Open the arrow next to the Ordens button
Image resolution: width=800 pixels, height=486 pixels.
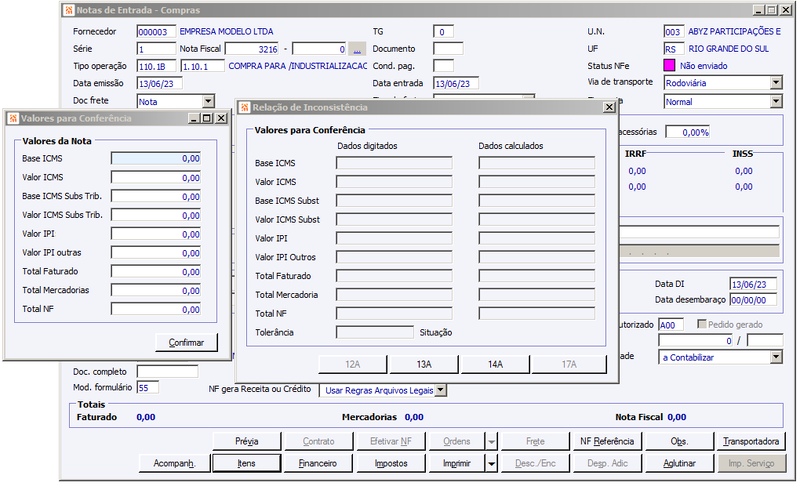tap(491, 442)
